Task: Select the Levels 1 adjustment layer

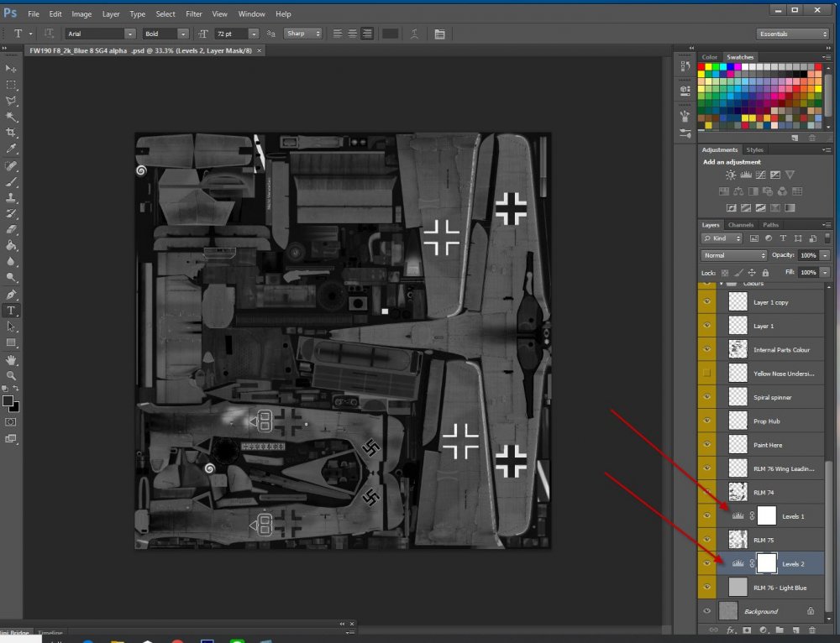Action: [793, 516]
